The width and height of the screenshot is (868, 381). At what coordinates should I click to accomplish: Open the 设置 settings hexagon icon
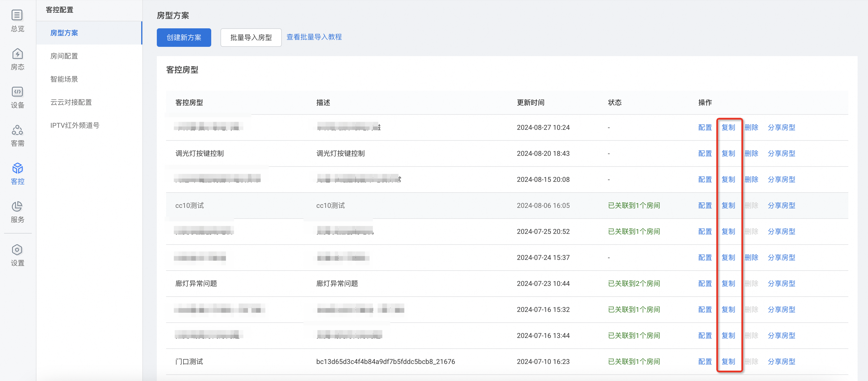(x=17, y=250)
